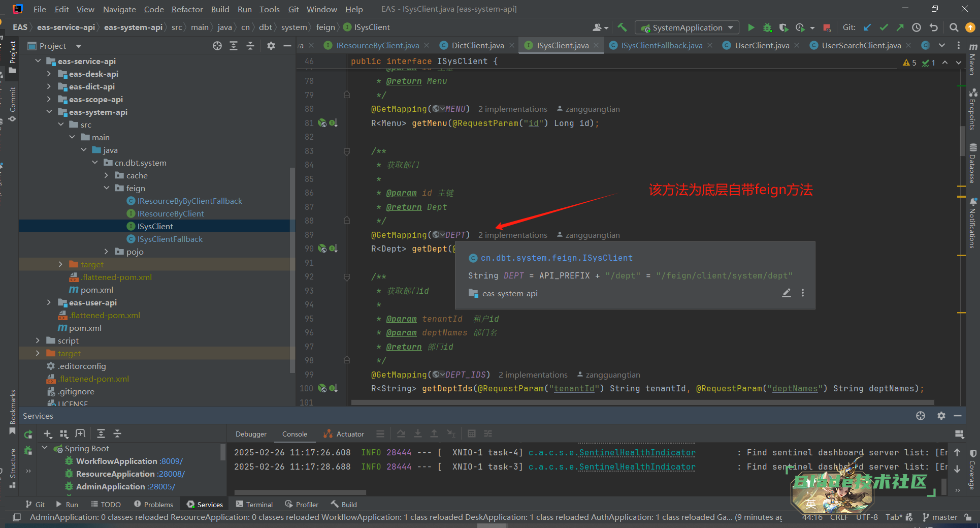The height and width of the screenshot is (528, 980).
Task: Toggle the Terminal tool window
Action: coord(254,505)
